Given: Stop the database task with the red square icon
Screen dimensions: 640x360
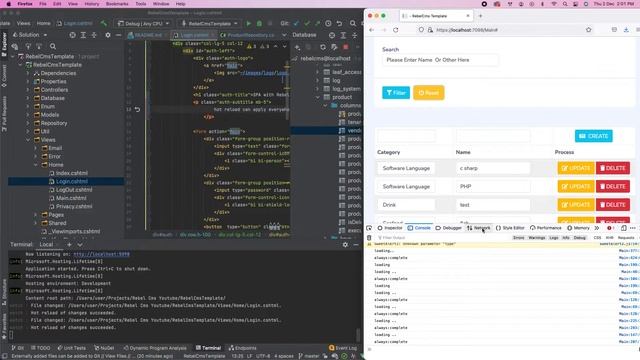Looking at the screenshot, I should pyautogui.click(x=346, y=47).
